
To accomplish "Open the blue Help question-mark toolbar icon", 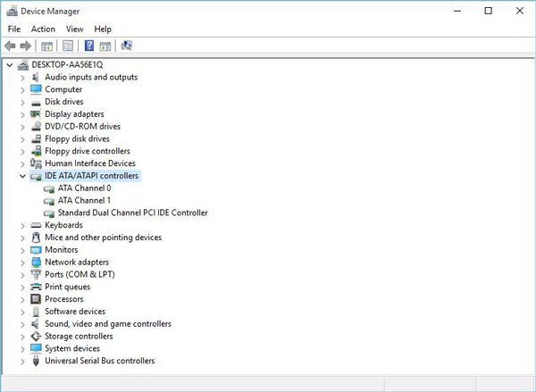I will 89,46.
